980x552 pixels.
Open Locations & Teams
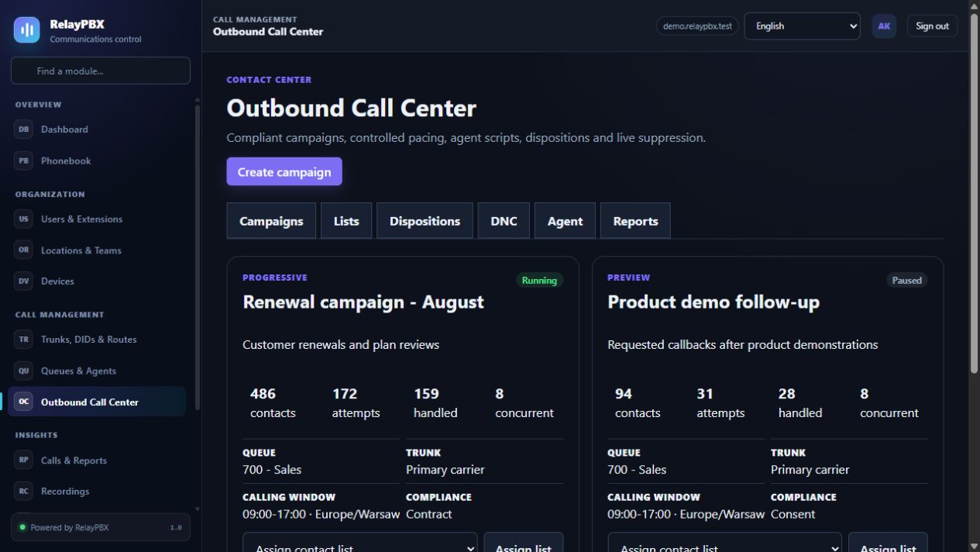point(97,250)
